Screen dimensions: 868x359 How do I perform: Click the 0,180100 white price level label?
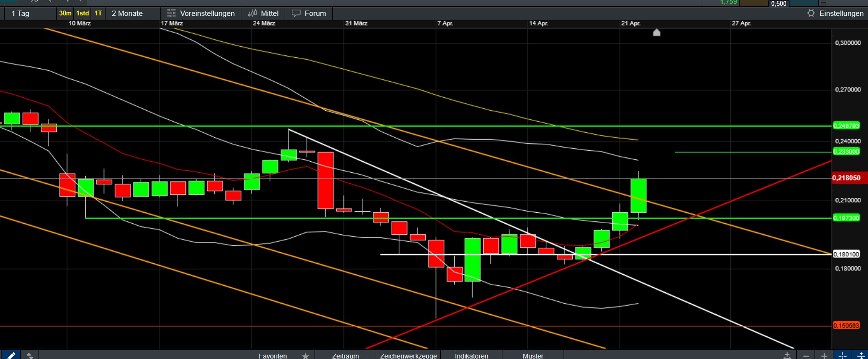click(846, 254)
